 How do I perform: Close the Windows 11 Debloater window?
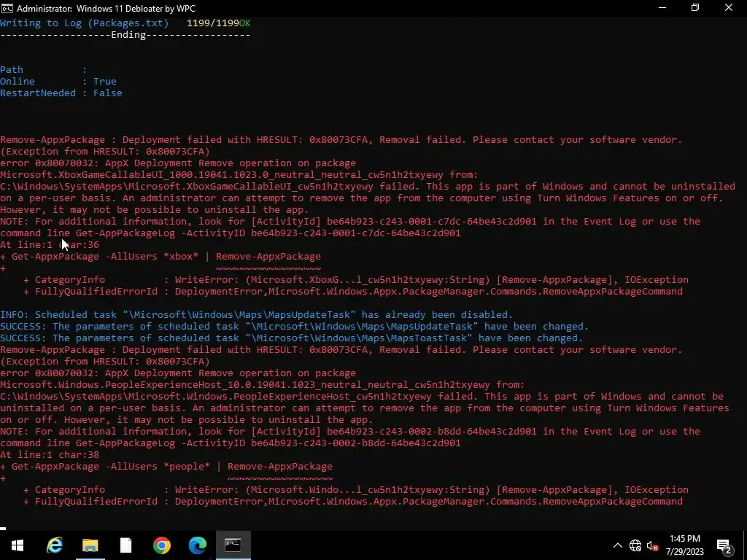729,8
